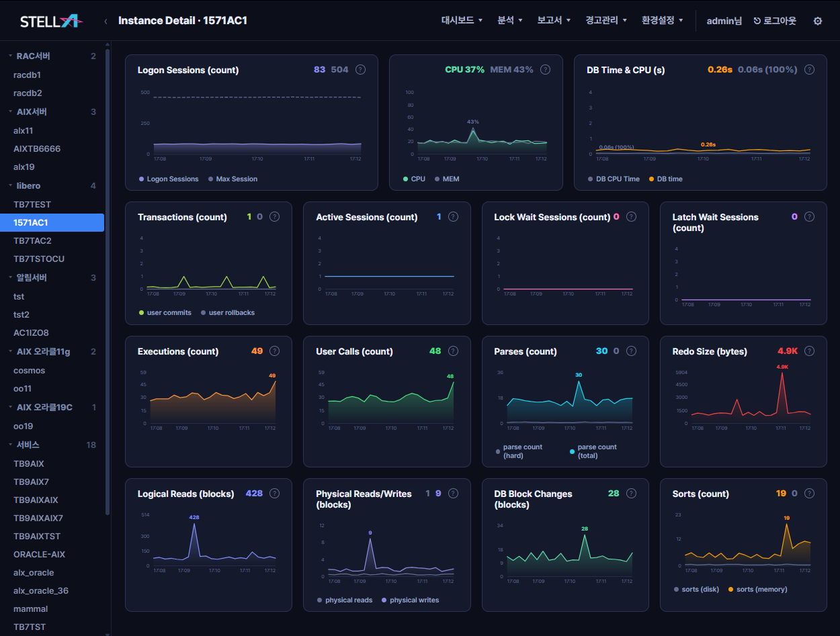Click the admin님 user label
The height and width of the screenshot is (636, 840).
(x=724, y=21)
